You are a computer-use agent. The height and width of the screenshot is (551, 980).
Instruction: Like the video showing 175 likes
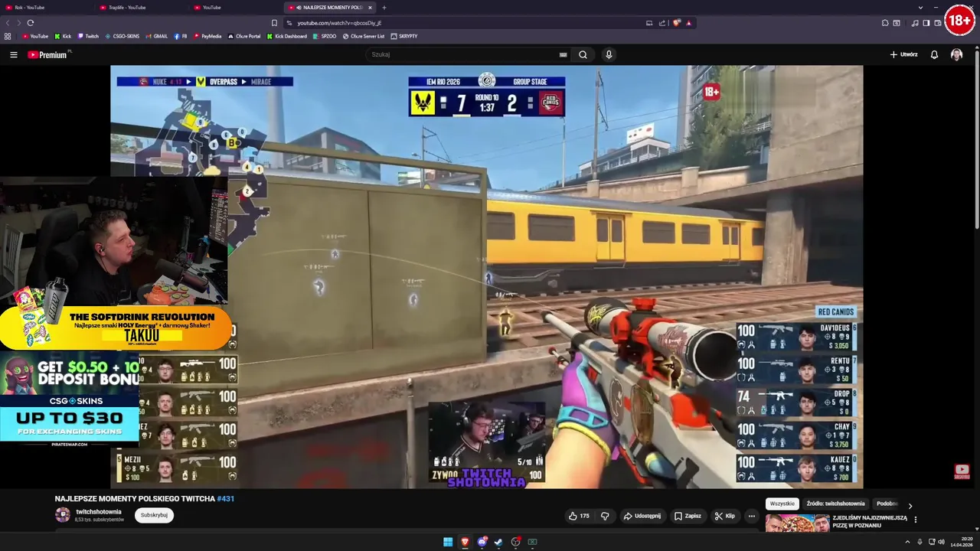click(x=579, y=516)
